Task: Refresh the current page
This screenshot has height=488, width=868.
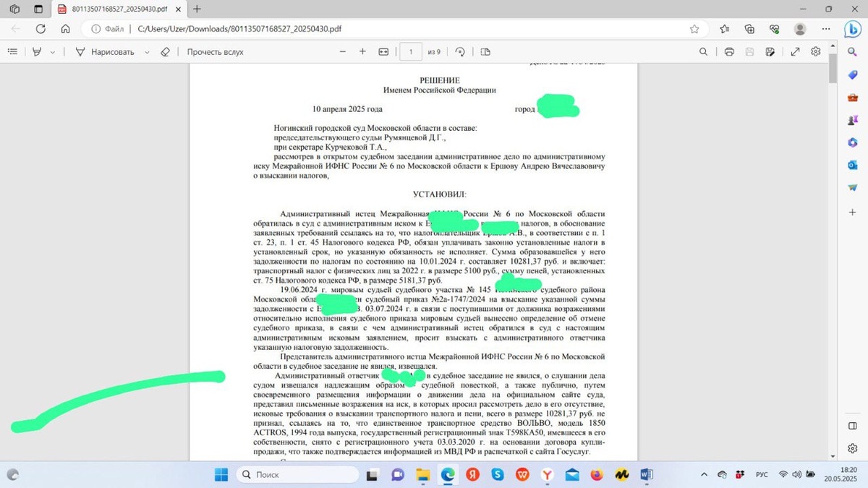Action: 41,29
